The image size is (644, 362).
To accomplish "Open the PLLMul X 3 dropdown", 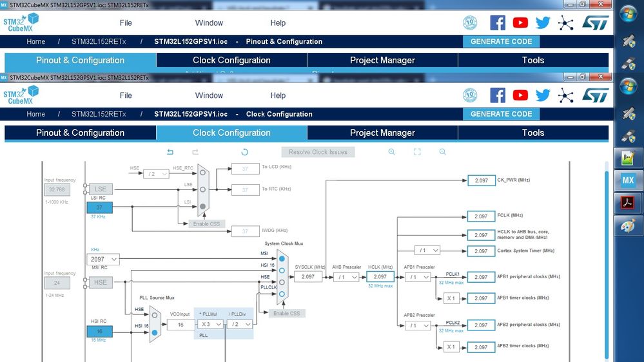I will point(210,324).
